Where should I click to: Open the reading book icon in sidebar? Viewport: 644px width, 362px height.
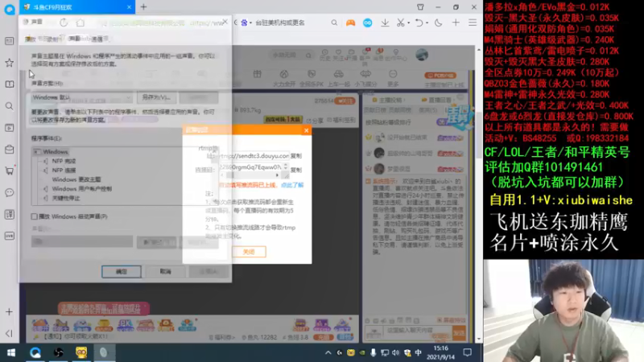9,84
